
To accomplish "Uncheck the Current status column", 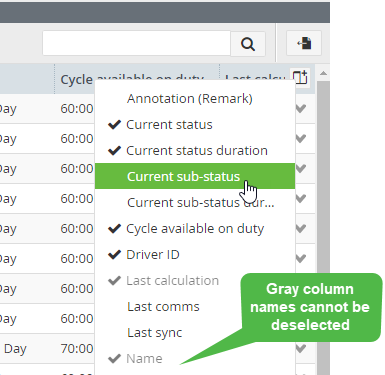I will 195,124.
